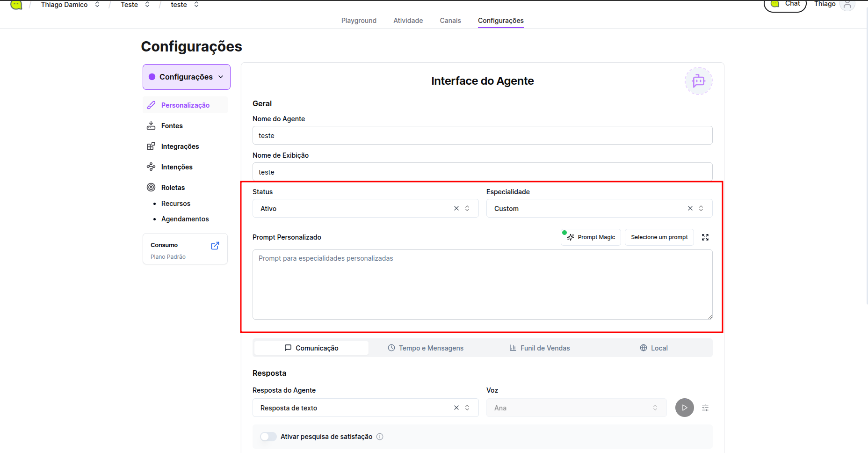Open the Status dropdown
The image size is (868, 453).
[355, 208]
